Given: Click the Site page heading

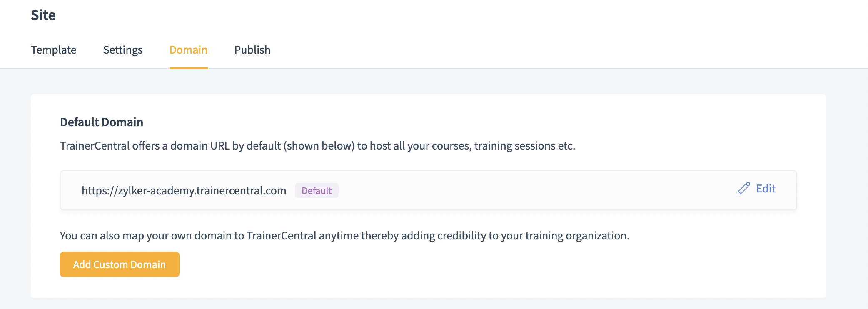Looking at the screenshot, I should coord(43,15).
